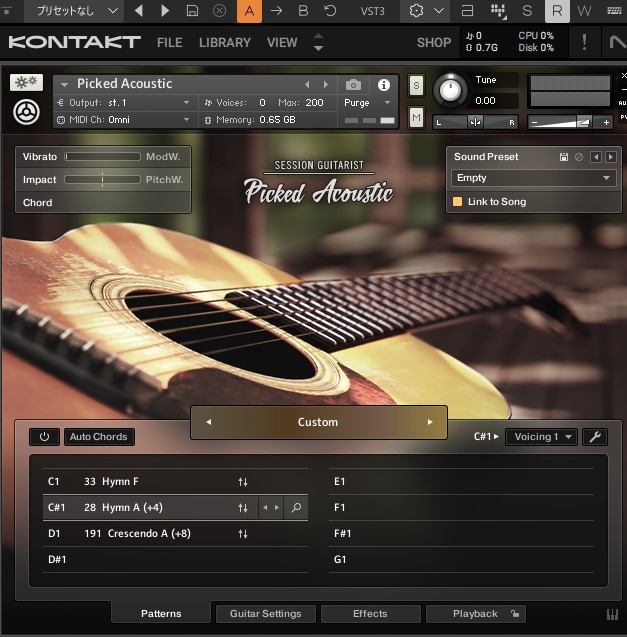This screenshot has width=627, height=637.
Task: Save preset using floppy disk icon in host toolbar
Action: [192, 11]
